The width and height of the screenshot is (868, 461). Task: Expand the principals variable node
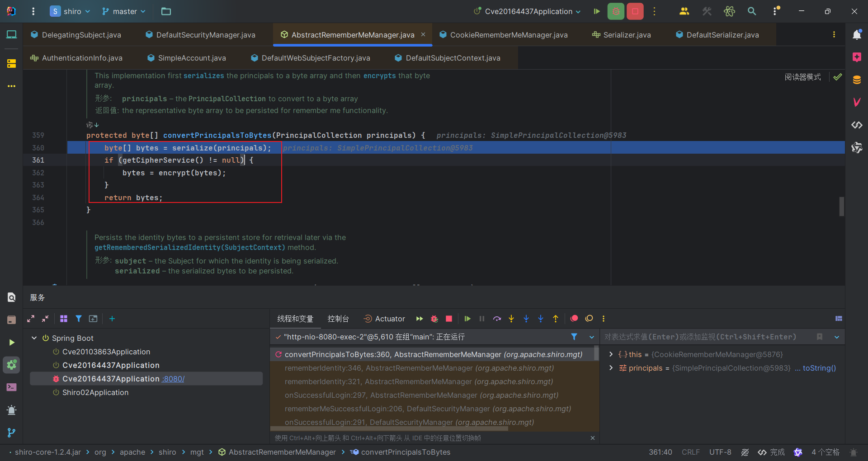pos(611,368)
